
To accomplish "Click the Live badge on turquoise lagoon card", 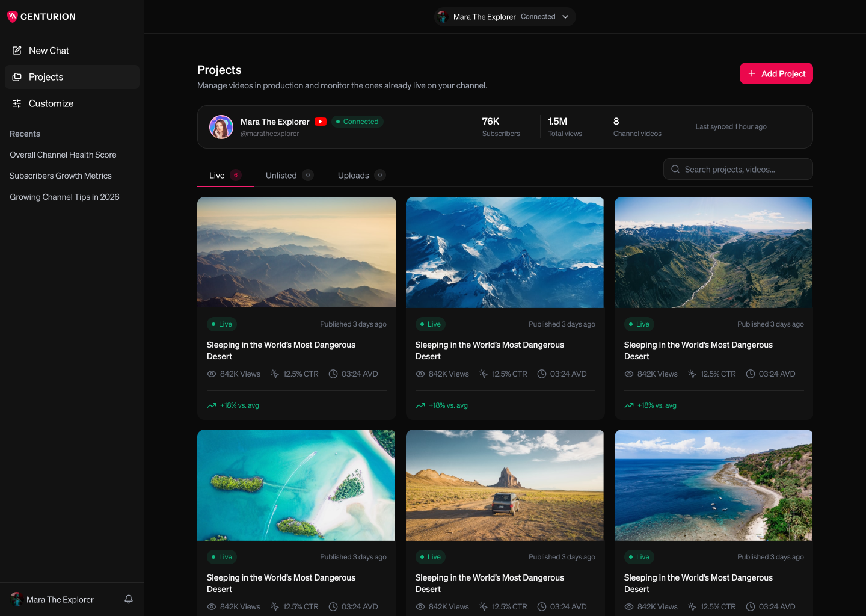I will [x=222, y=557].
